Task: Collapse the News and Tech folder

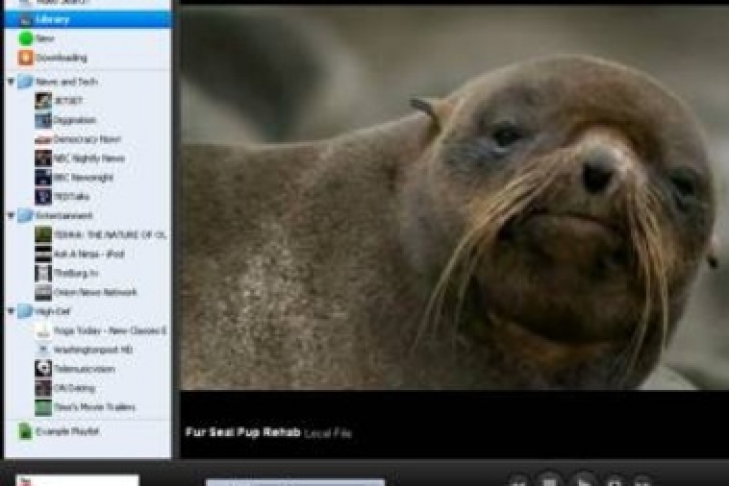Action: [x=11, y=82]
